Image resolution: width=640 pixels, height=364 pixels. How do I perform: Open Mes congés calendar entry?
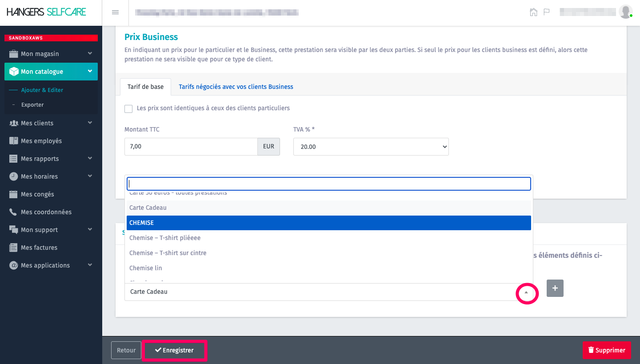point(37,194)
